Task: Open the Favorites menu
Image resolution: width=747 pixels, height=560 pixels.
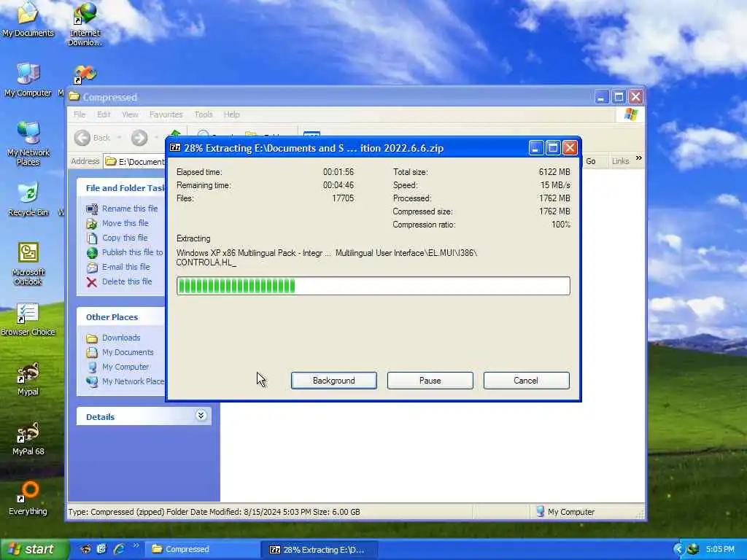Action: tap(166, 114)
